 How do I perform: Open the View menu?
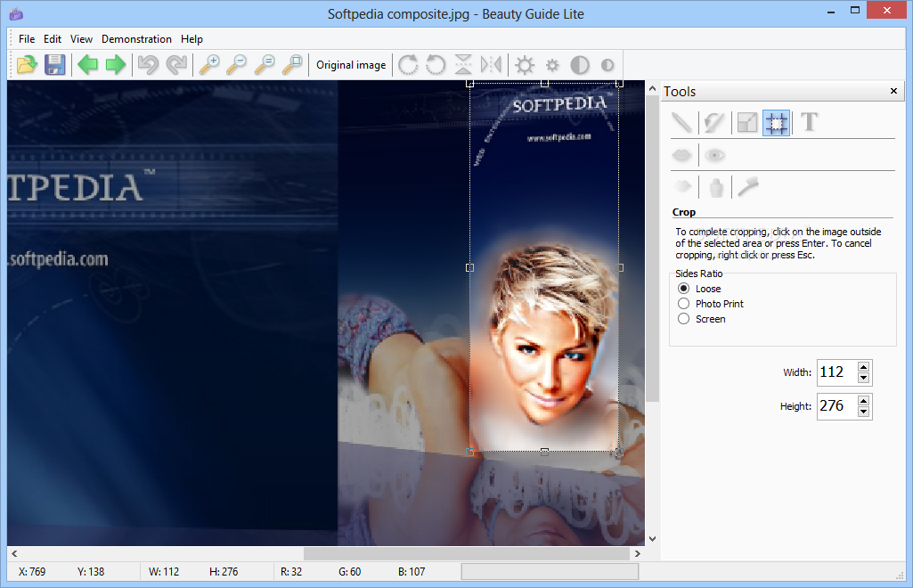pos(82,39)
